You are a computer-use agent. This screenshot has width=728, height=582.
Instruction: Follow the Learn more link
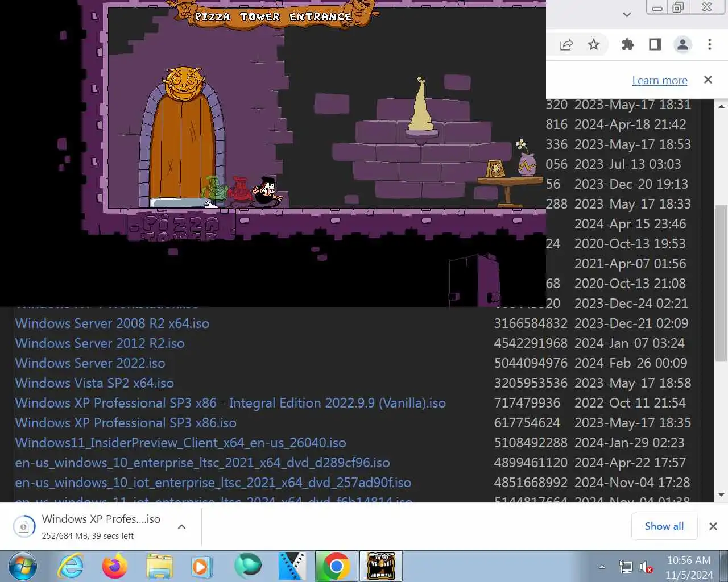(660, 80)
